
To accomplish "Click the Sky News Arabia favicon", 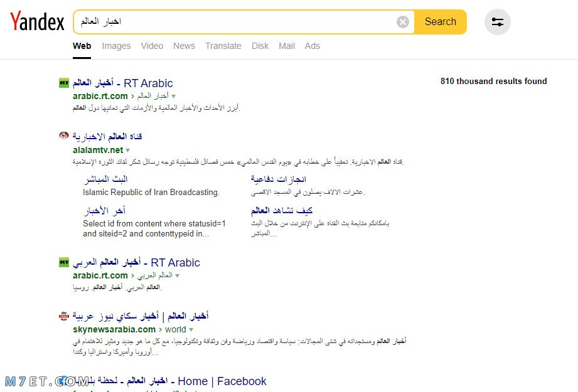I will 64,316.
